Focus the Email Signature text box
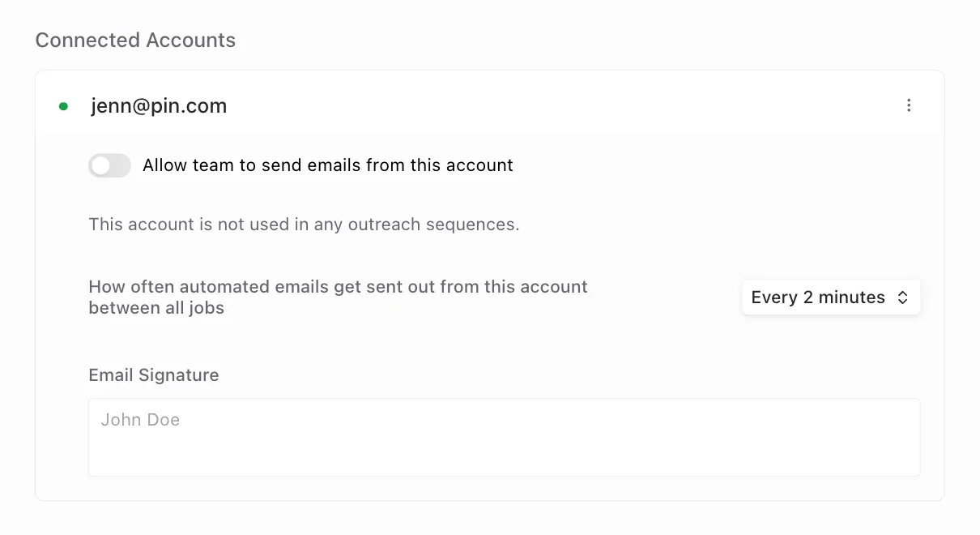The width and height of the screenshot is (980, 535). (505, 437)
